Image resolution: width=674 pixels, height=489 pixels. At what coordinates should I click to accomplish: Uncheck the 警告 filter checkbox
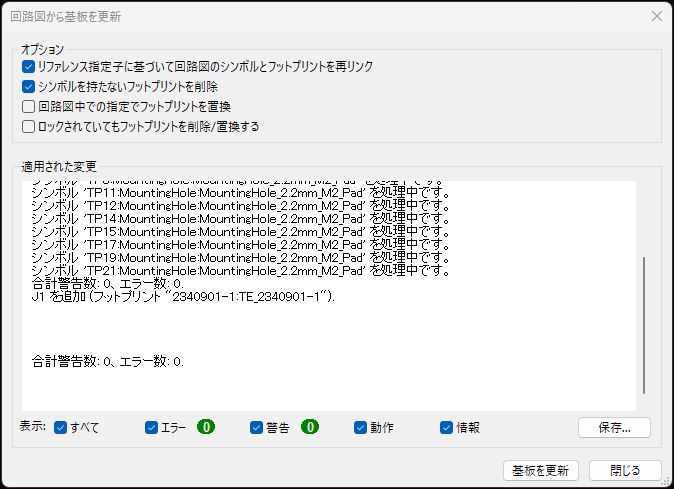point(257,427)
